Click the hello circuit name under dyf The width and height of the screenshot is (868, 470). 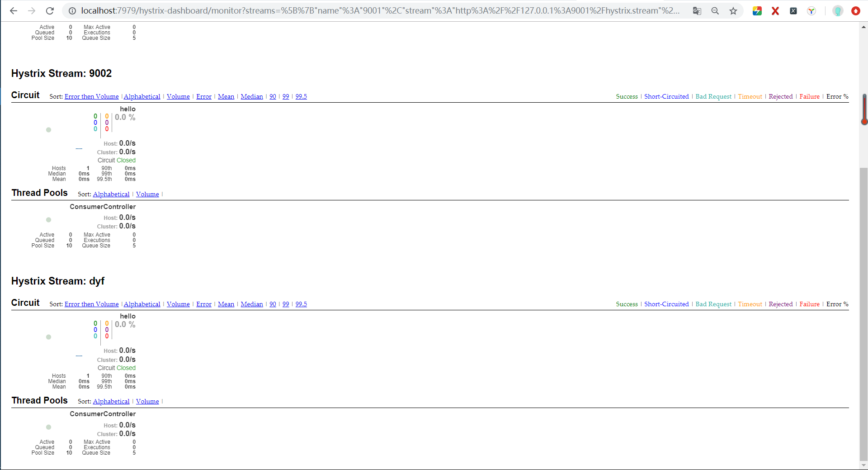tap(127, 316)
